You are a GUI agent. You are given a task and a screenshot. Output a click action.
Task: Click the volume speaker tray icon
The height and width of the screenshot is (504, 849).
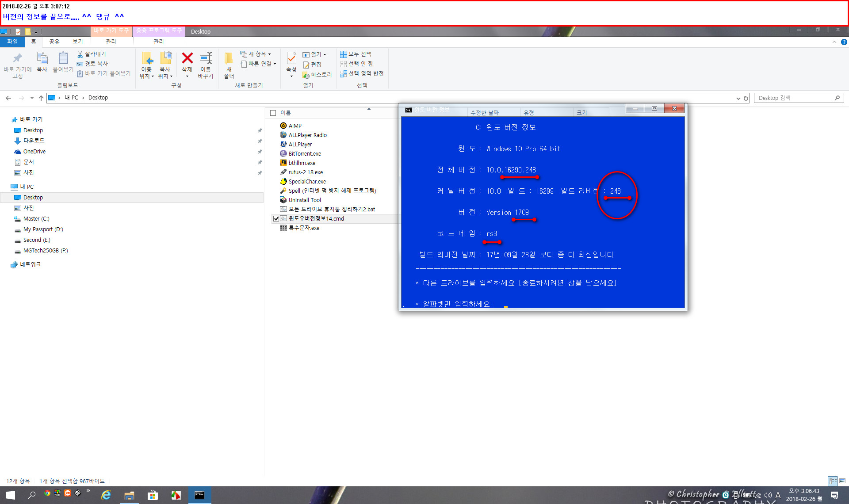click(x=768, y=495)
